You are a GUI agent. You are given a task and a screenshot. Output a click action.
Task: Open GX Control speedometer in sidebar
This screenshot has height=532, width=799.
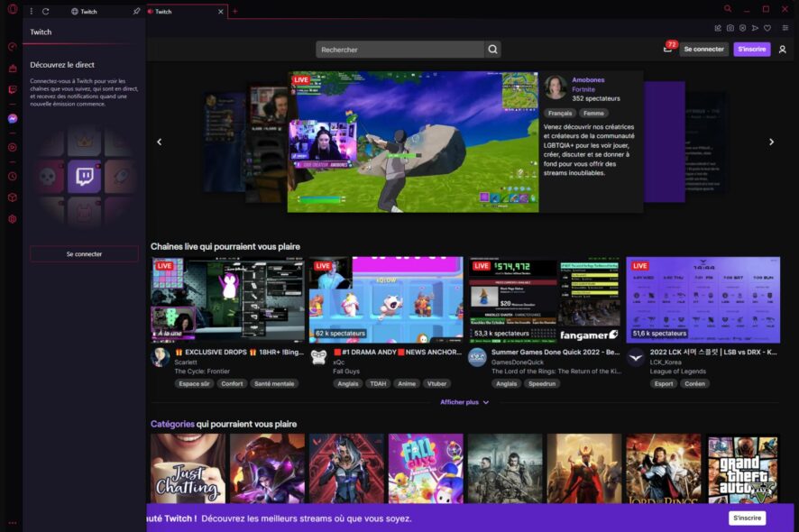coord(13,47)
